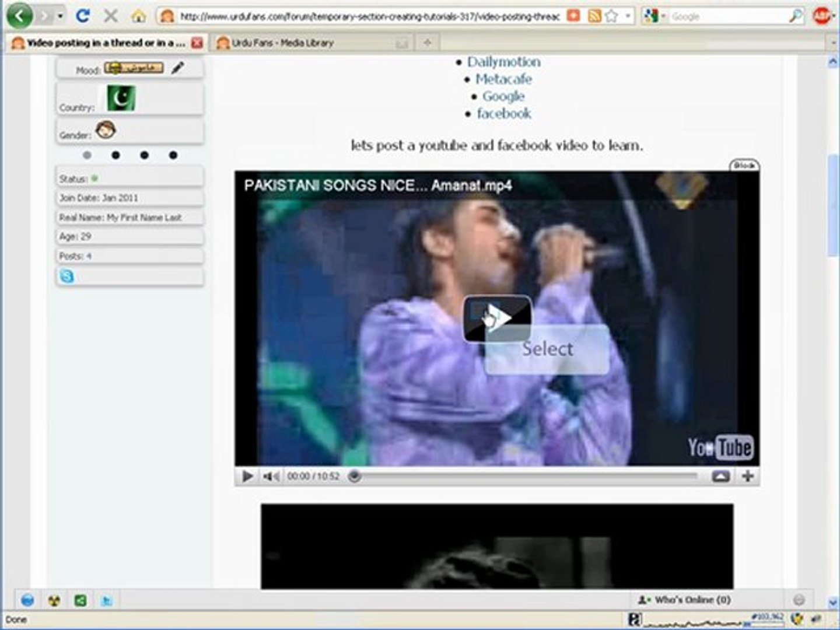Screen dimensions: 840x630
Task: Open the Metacafe link
Action: click(503, 79)
